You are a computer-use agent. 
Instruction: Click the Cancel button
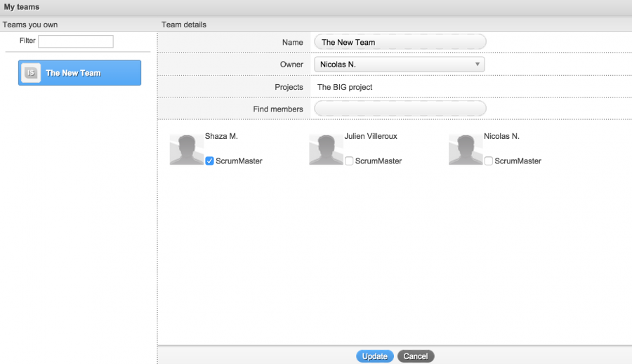tap(416, 356)
